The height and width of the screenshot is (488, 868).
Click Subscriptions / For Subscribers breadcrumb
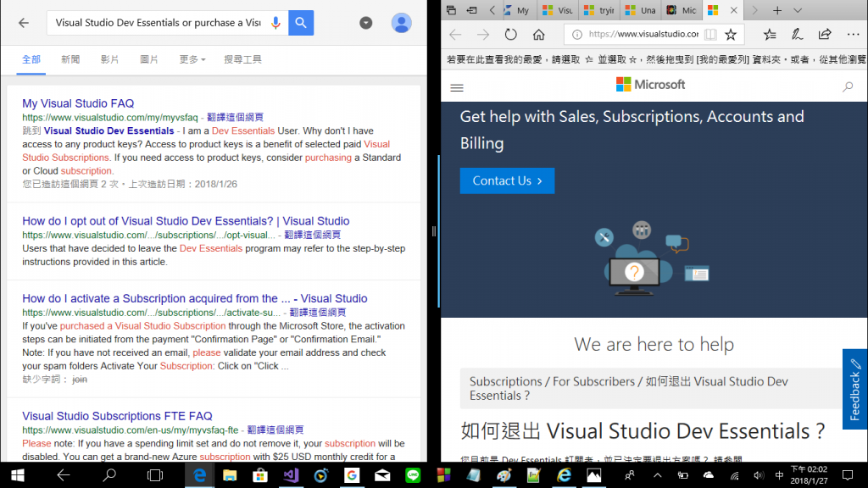(552, 381)
